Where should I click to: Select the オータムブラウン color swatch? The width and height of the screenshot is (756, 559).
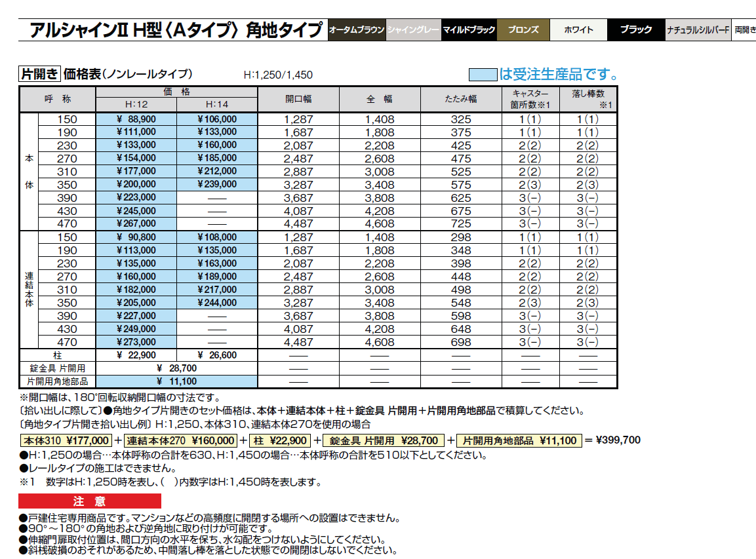[357, 29]
